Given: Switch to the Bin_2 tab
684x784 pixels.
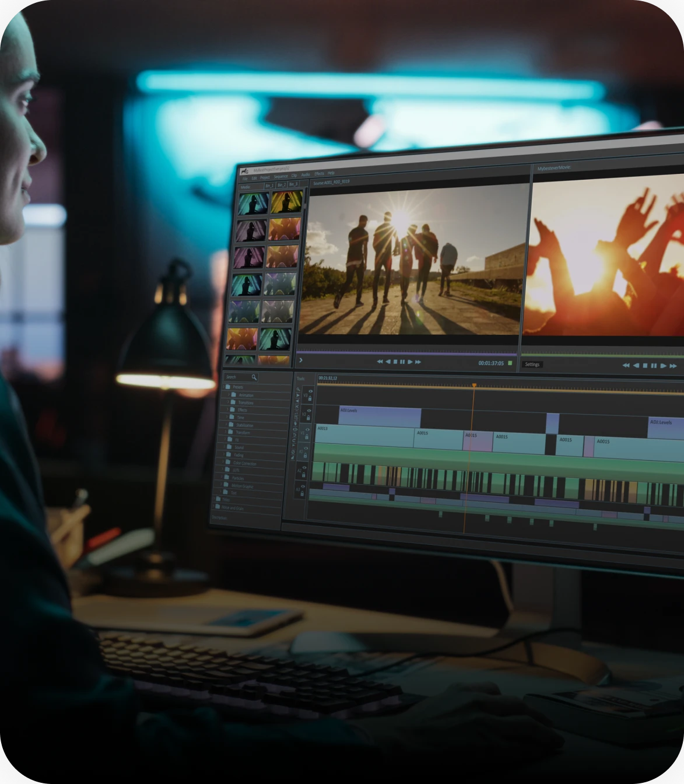Looking at the screenshot, I should pos(281,185).
